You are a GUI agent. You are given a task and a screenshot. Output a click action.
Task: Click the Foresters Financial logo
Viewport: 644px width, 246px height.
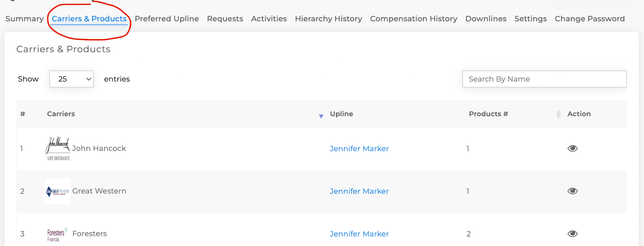click(57, 234)
